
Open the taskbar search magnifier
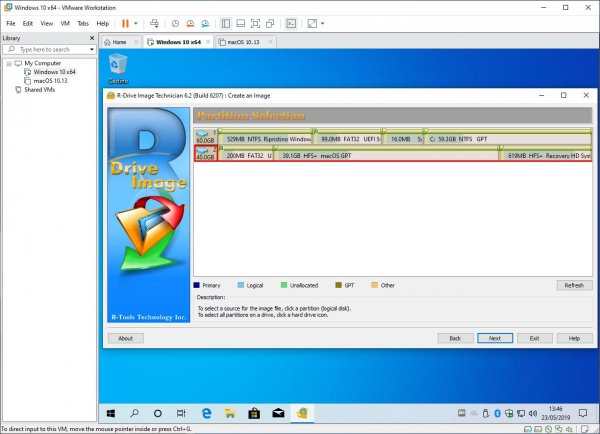(135, 413)
